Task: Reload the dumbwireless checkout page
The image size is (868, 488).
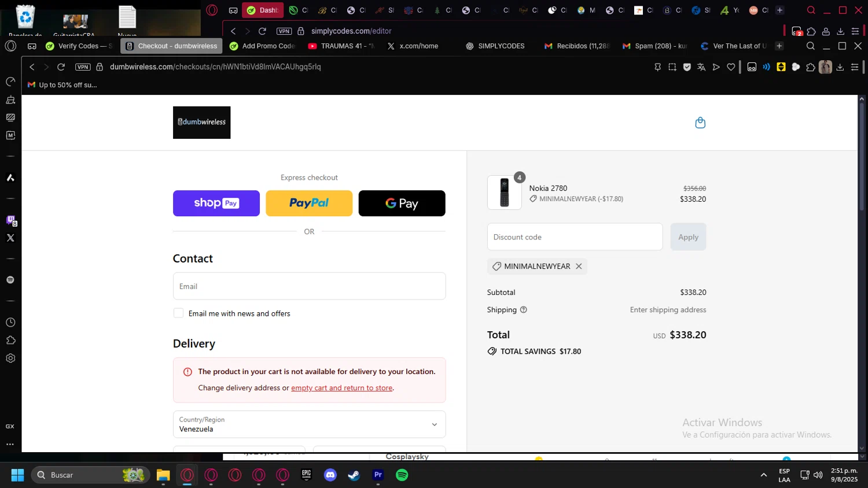Action: [x=61, y=67]
